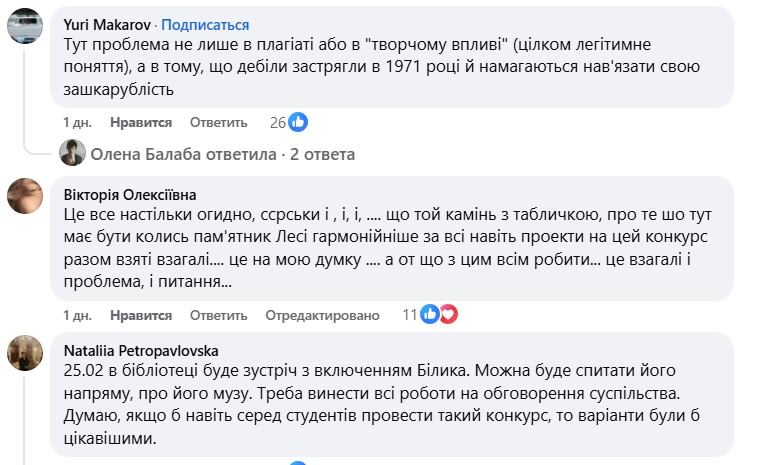Click Yuri Makarov's name link
The image size is (766, 465).
pyautogui.click(x=105, y=24)
